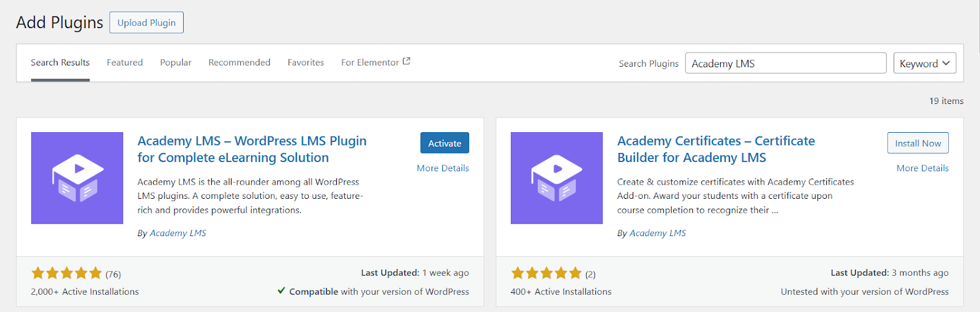The width and height of the screenshot is (980, 312).
Task: Click the external link icon beside For Elementor
Action: 406,61
